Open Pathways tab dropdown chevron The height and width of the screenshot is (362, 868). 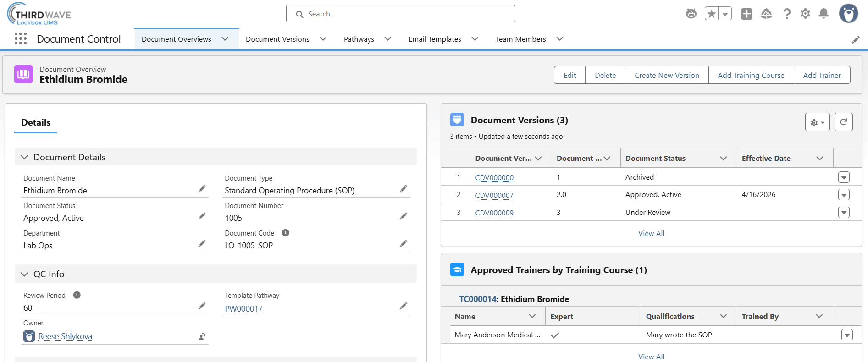pyautogui.click(x=388, y=39)
